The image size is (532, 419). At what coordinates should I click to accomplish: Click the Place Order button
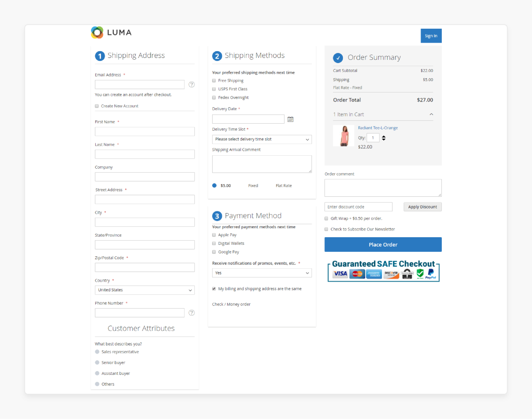coord(383,244)
